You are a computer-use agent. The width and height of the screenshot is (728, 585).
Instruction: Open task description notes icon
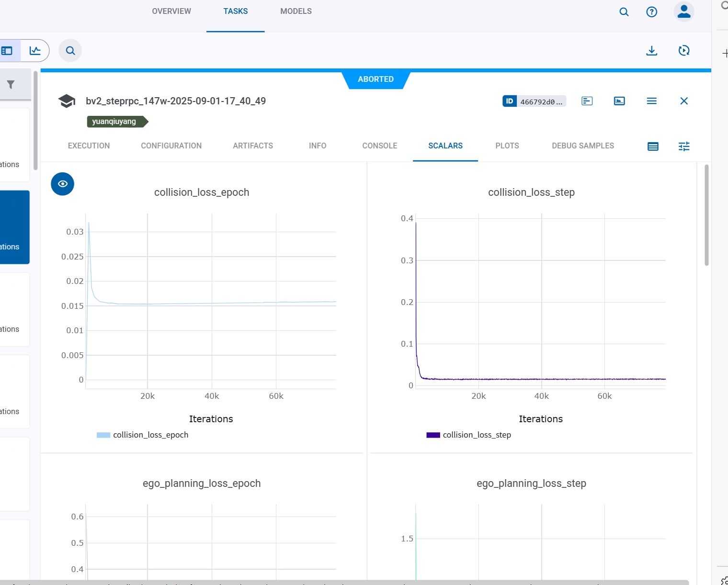pos(587,101)
